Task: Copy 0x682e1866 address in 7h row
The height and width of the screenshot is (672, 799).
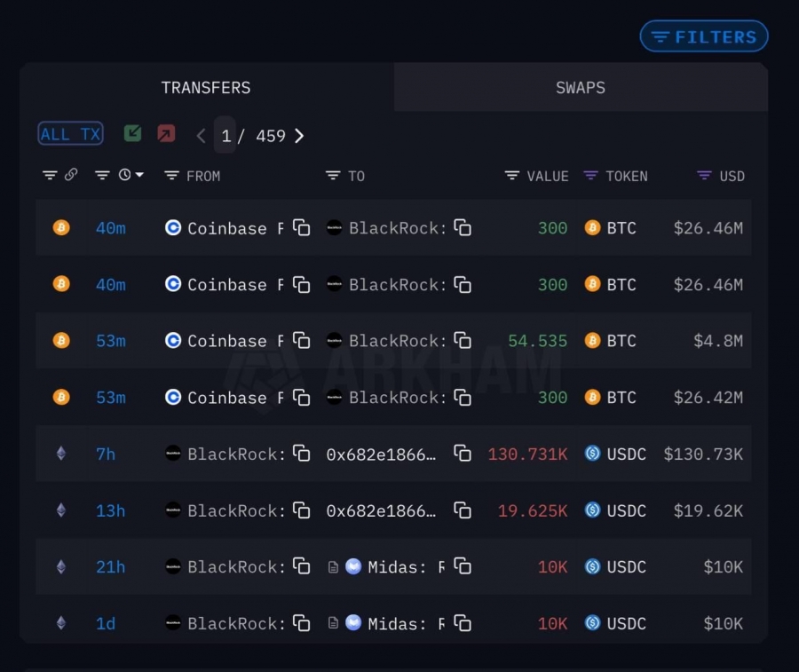Action: (463, 453)
